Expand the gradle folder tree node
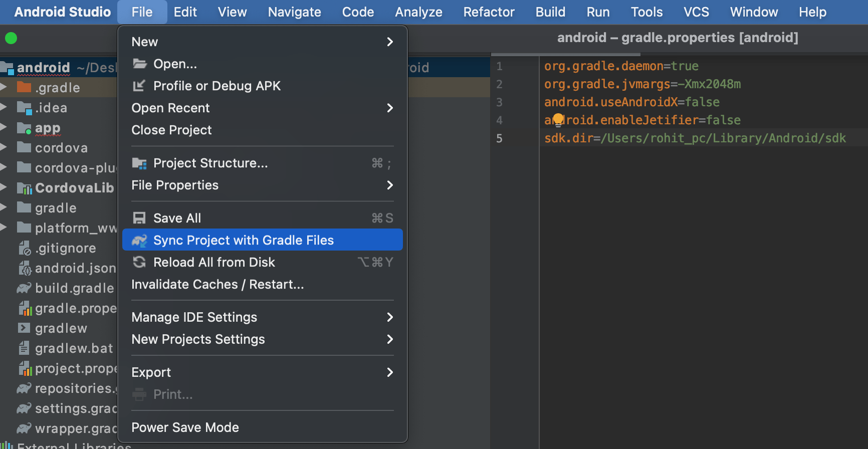 (4, 207)
